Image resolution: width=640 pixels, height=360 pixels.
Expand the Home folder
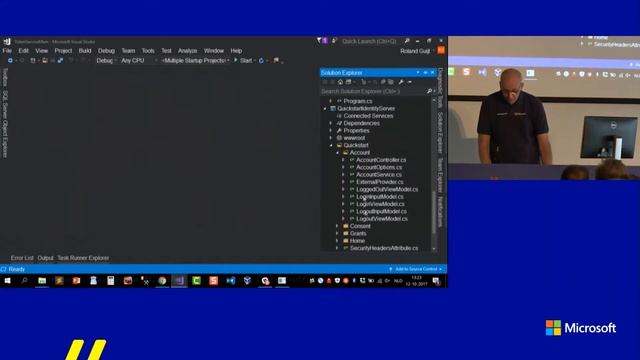pos(338,241)
